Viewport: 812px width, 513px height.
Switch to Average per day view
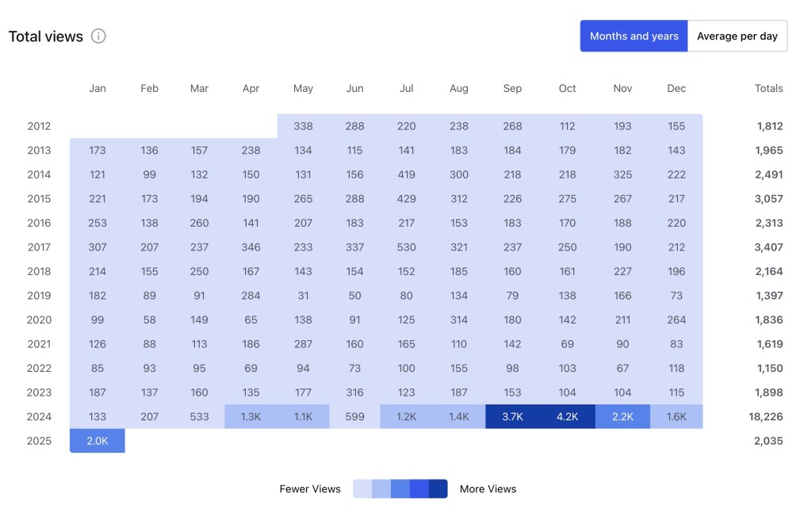point(737,36)
